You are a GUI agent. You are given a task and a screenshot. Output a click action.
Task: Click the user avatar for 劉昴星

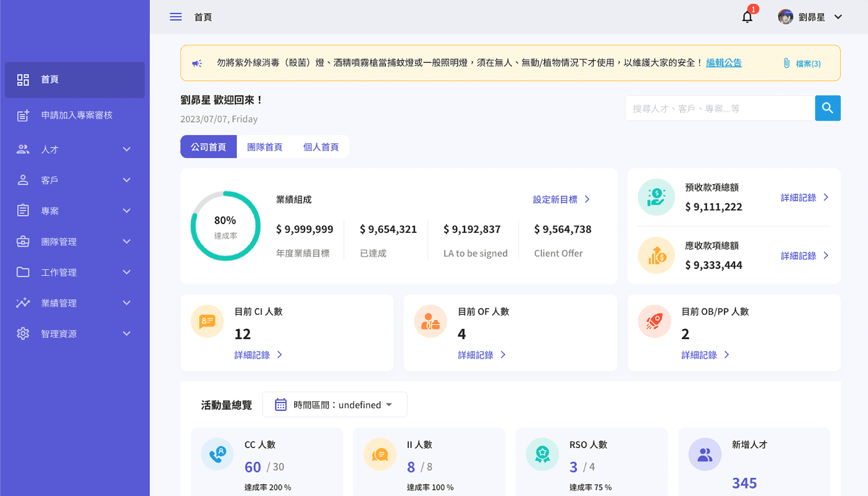click(785, 16)
